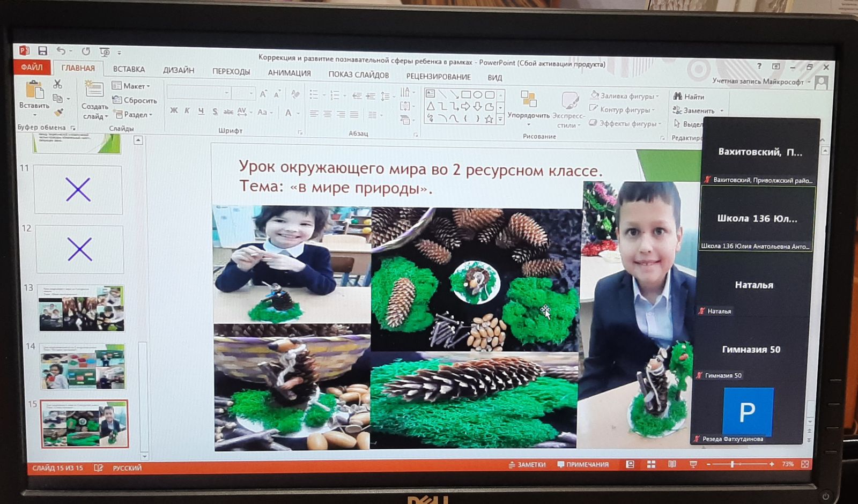Image resolution: width=858 pixels, height=504 pixels.
Task: Select the Format Painter brush icon
Action: (59, 113)
